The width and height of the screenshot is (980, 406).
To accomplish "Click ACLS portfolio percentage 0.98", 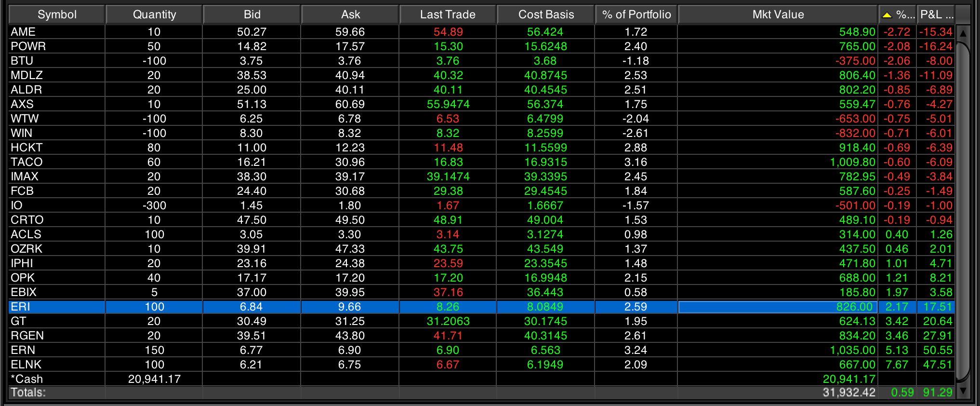I will coord(636,234).
